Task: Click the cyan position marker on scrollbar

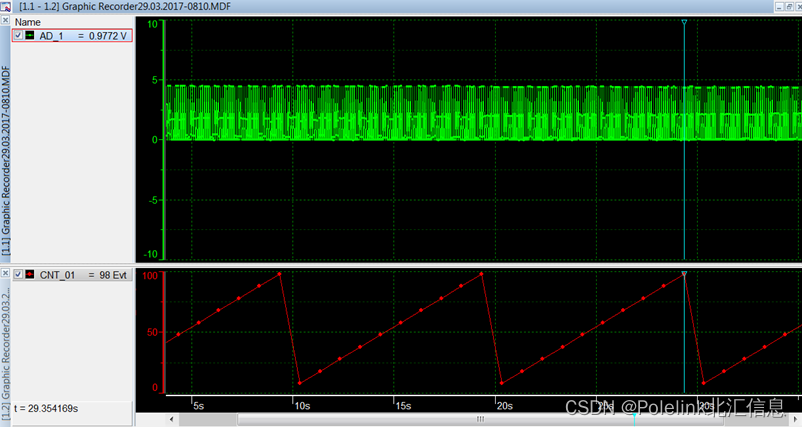Action: coord(634,417)
